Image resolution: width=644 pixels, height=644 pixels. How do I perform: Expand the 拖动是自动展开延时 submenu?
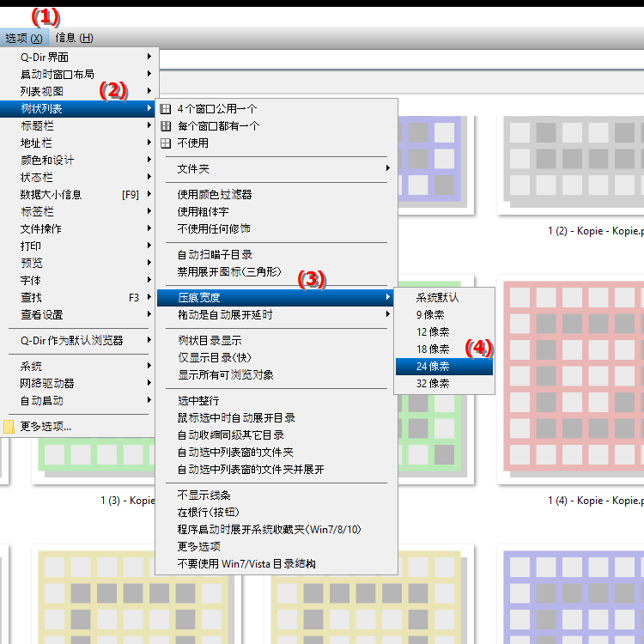click(276, 314)
